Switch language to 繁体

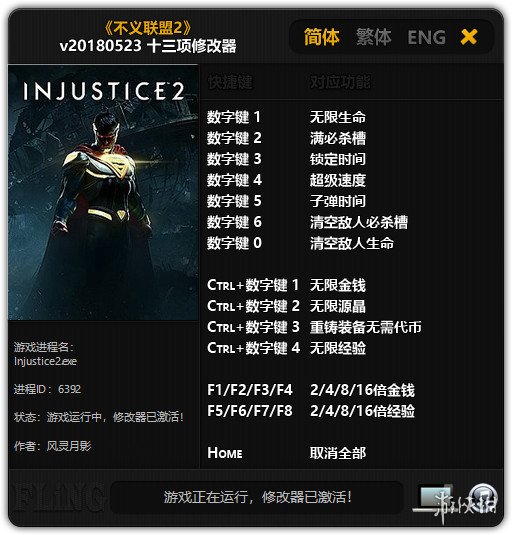(374, 37)
